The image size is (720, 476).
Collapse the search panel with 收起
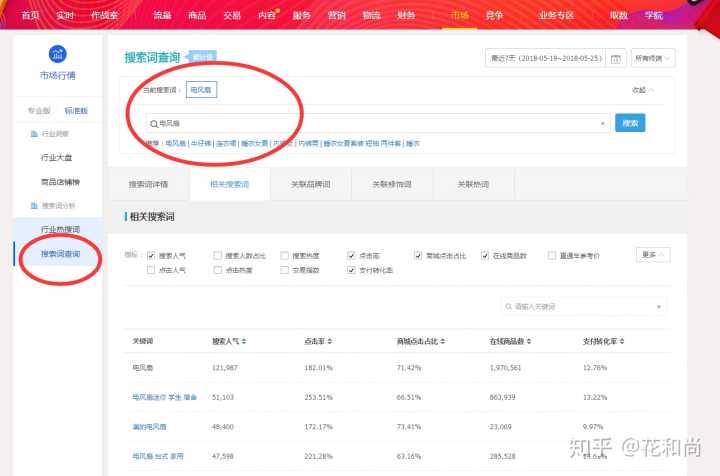(x=643, y=89)
